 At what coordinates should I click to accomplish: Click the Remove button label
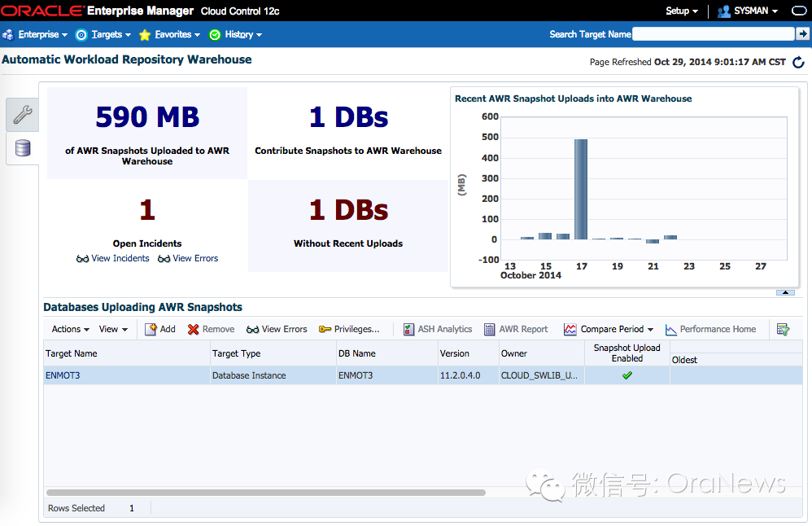tap(218, 329)
